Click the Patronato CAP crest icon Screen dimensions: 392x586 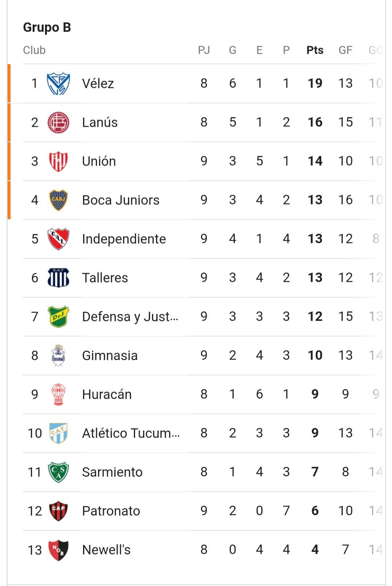[x=58, y=511]
